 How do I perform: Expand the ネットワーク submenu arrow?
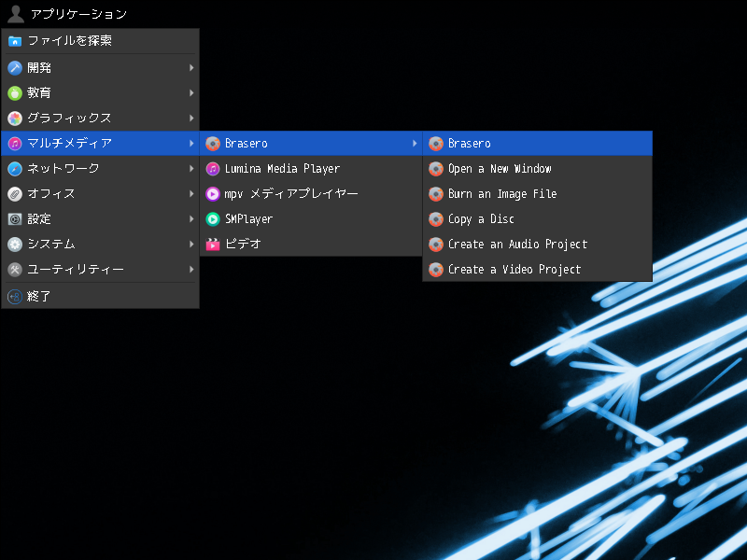191,169
